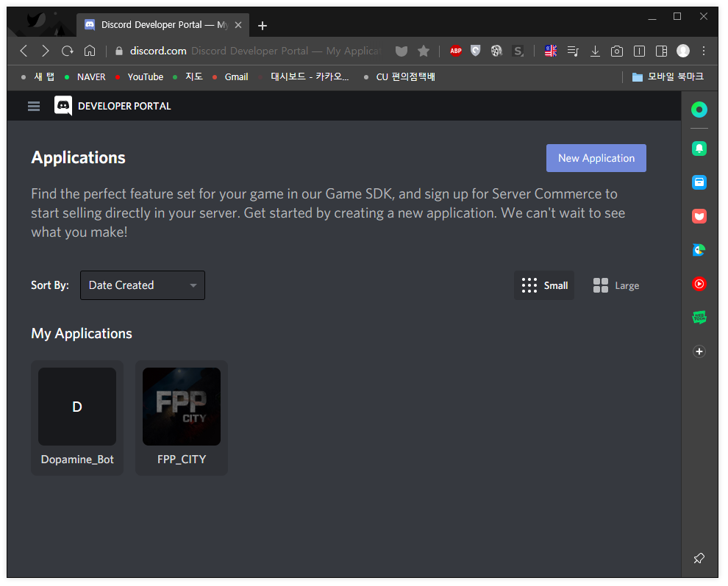The height and width of the screenshot is (586, 728).
Task: Open the sidebar toggle panel icon
Action: click(639, 51)
